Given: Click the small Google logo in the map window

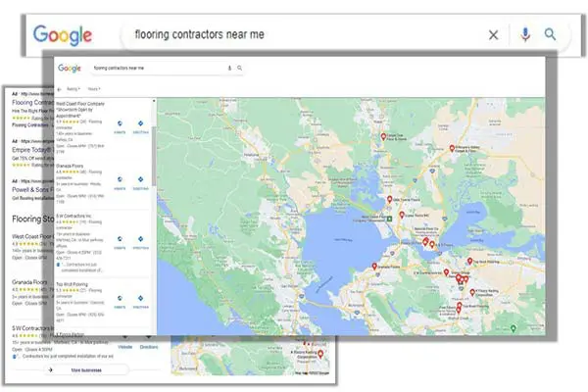Looking at the screenshot, I should [70, 68].
